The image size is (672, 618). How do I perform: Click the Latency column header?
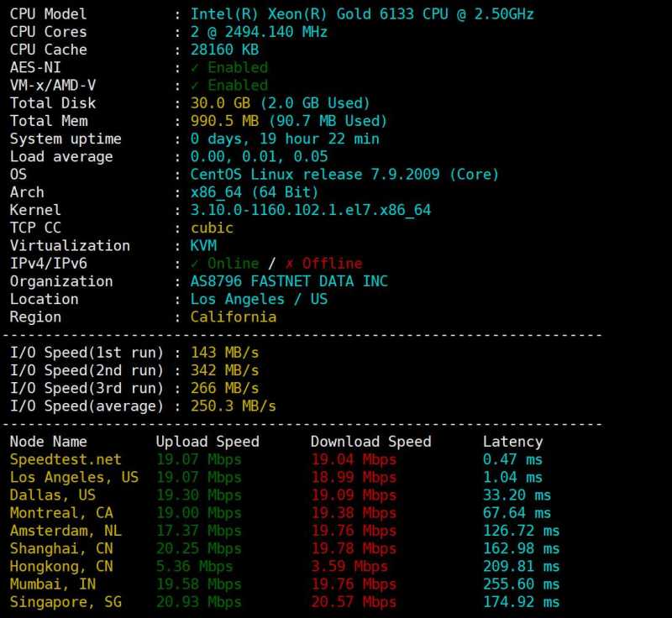coord(512,442)
